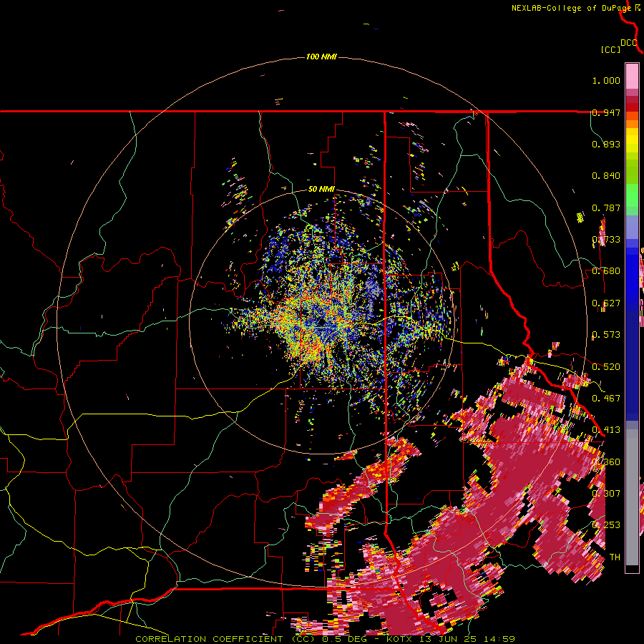Pick the gray lower segment of the color bar
This screenshot has height=644, width=644.
(x=632, y=497)
